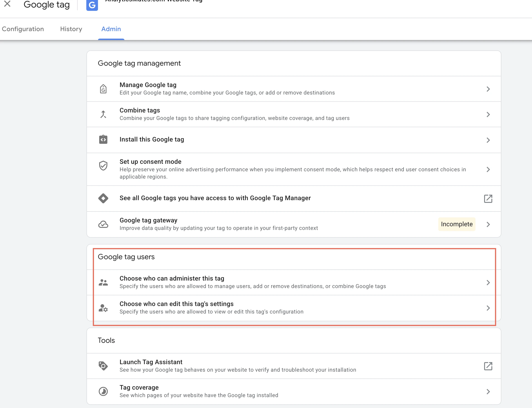Click 'Edit your Google tag name' description
Screen dimensions: 532x408
pos(227,92)
